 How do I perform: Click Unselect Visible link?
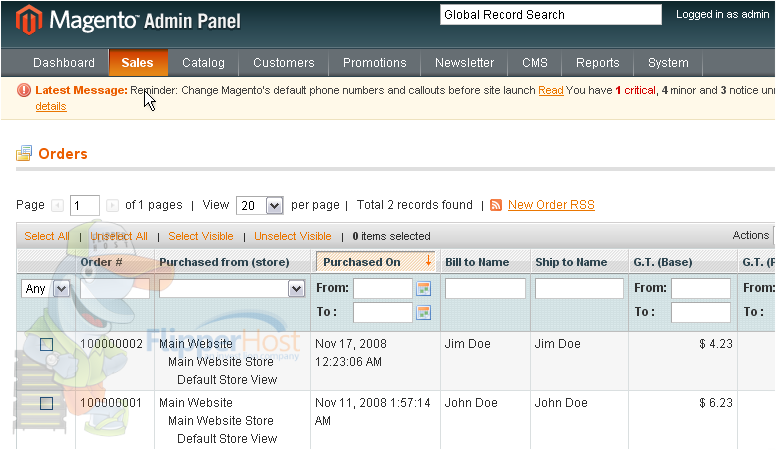click(293, 236)
